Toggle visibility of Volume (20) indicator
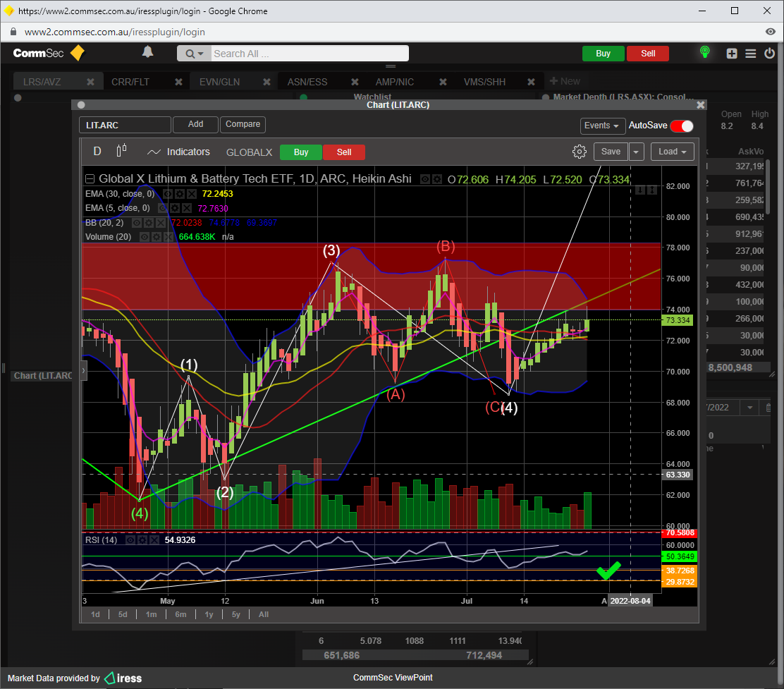The height and width of the screenshot is (689, 784). [145, 237]
